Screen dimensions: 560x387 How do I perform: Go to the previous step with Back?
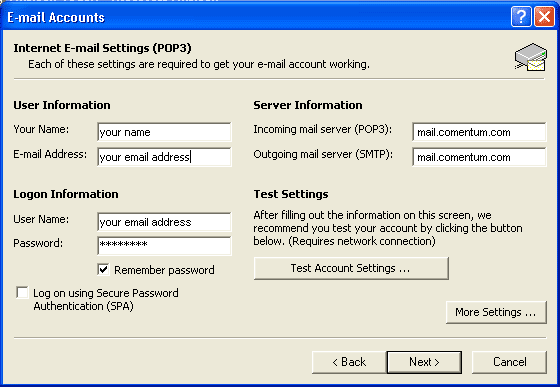[x=349, y=362]
